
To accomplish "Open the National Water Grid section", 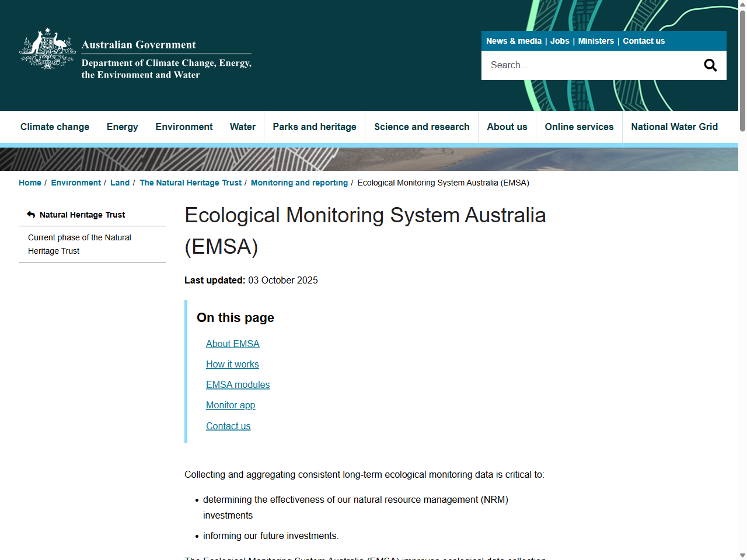I will 674,127.
